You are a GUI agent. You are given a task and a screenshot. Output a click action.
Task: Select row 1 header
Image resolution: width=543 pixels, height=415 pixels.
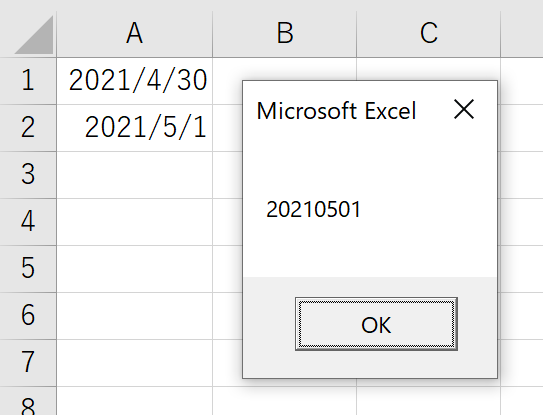(28, 81)
